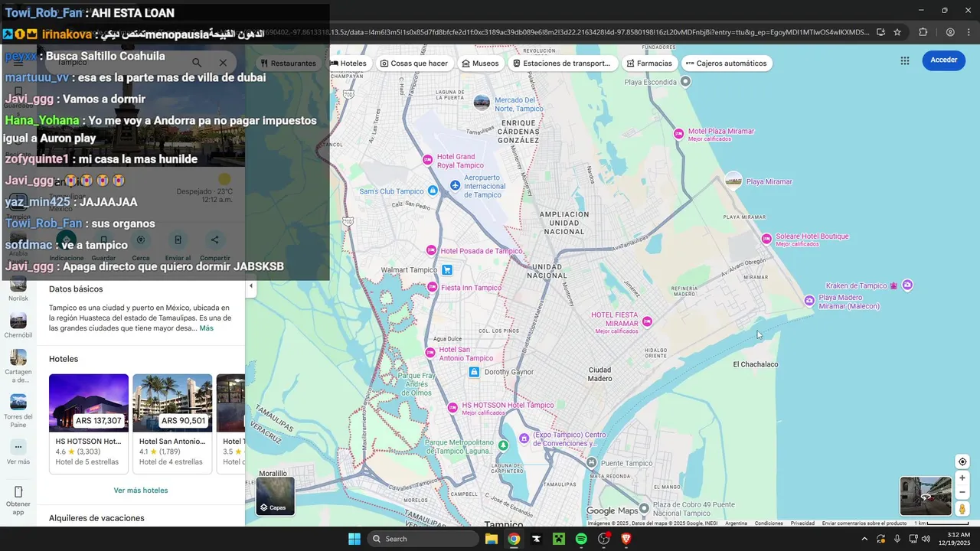Image resolution: width=980 pixels, height=551 pixels.
Task: Filter map by Restaurantes
Action: pos(288,64)
